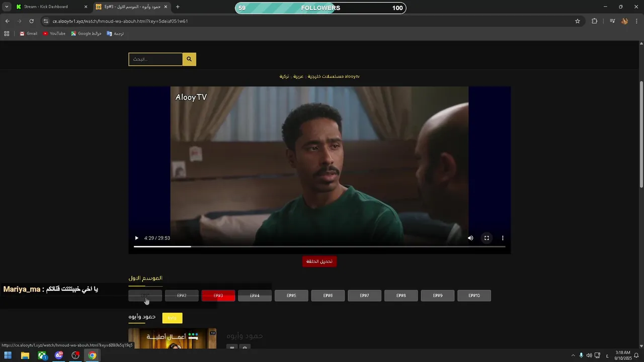Open episode EP#4
The image size is (644, 362).
(x=255, y=296)
